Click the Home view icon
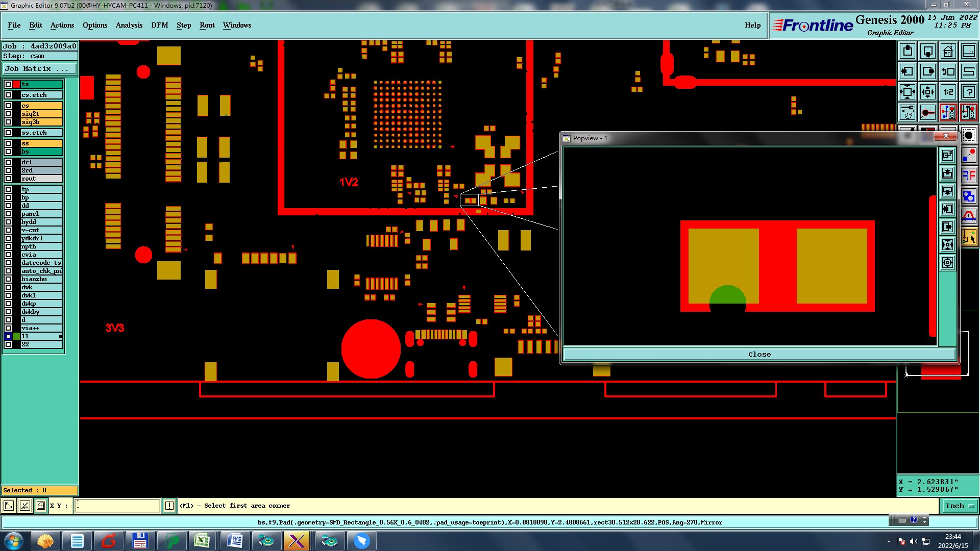This screenshot has height=551, width=980. click(x=948, y=51)
